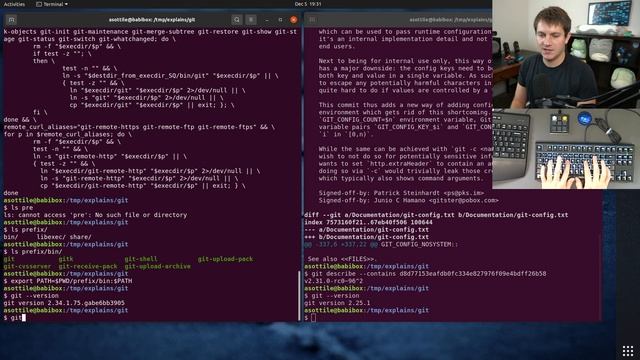The image size is (640, 360).
Task: Click the left terminal's vertical scrollbar
Action: [x=299, y=295]
